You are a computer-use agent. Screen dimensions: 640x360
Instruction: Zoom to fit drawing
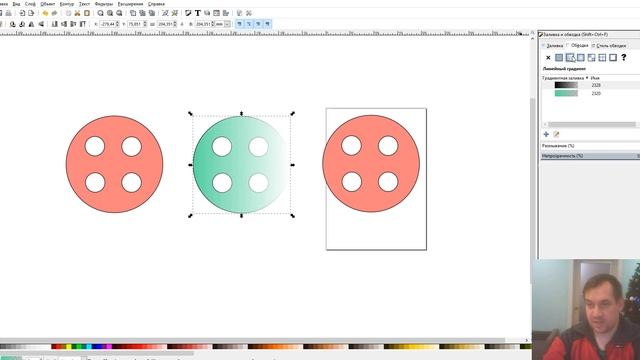click(x=110, y=13)
